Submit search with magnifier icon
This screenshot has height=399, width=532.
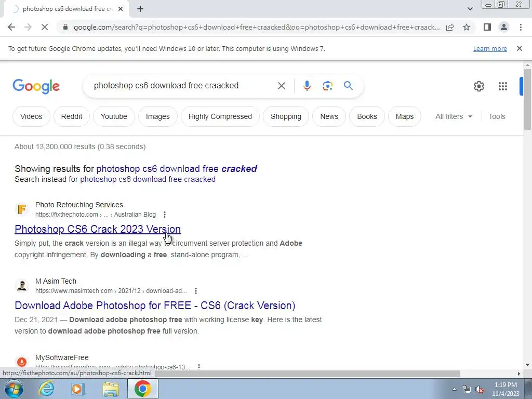point(348,86)
